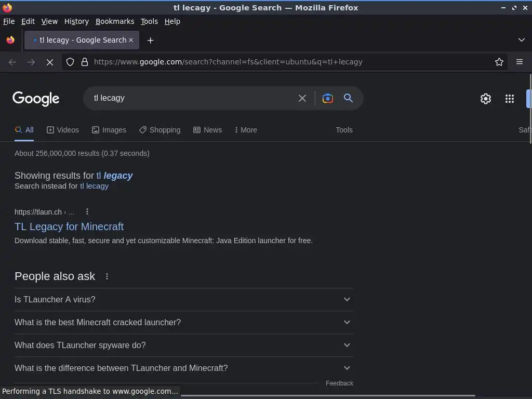Switch to Images results tab
This screenshot has width=532, height=399.
pyautogui.click(x=109, y=130)
